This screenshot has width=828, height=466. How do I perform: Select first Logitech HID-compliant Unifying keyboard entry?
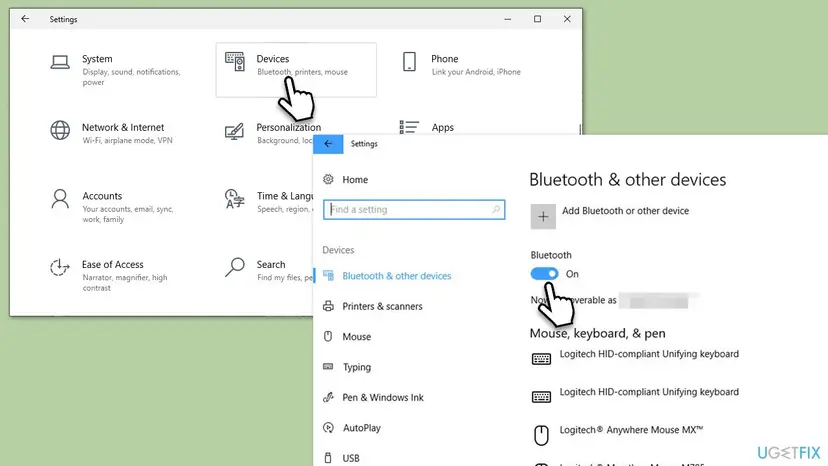point(649,354)
